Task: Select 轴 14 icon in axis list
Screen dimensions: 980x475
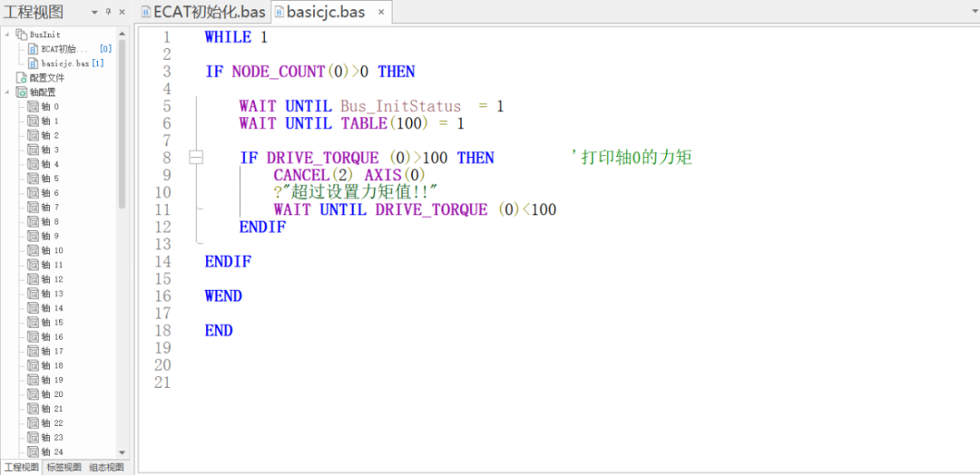Action: 34,307
